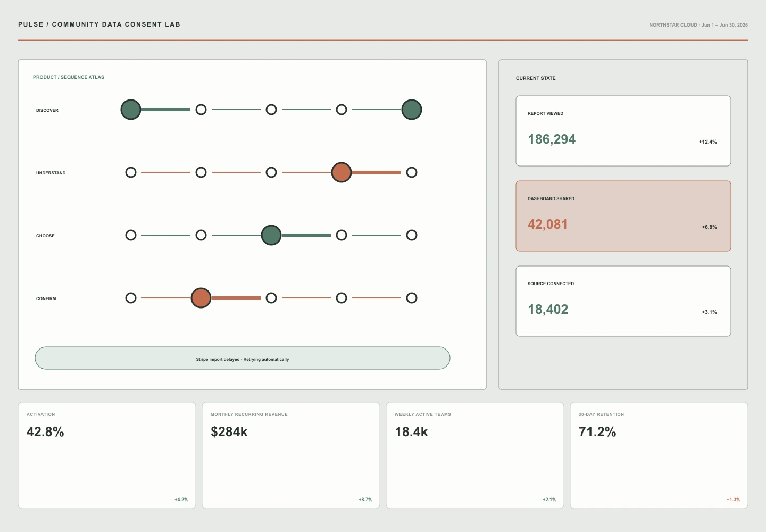Select the second step node in Choose row
This screenshot has height=532, width=766.
(201, 235)
